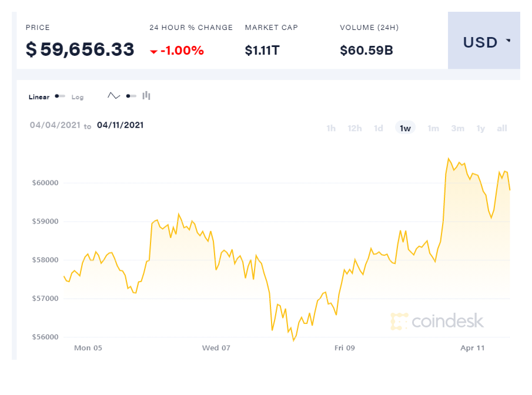Show the 1y time range
Viewport: 532px width, 395px height.
coord(481,128)
